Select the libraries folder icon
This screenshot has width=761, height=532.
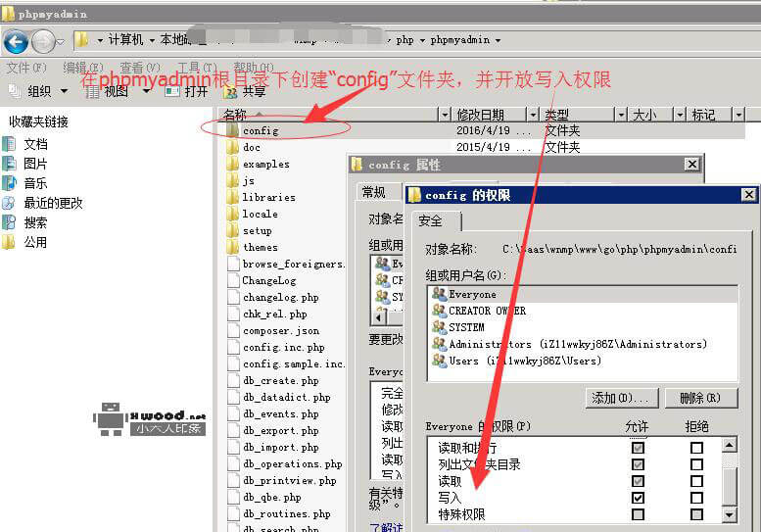[232, 197]
